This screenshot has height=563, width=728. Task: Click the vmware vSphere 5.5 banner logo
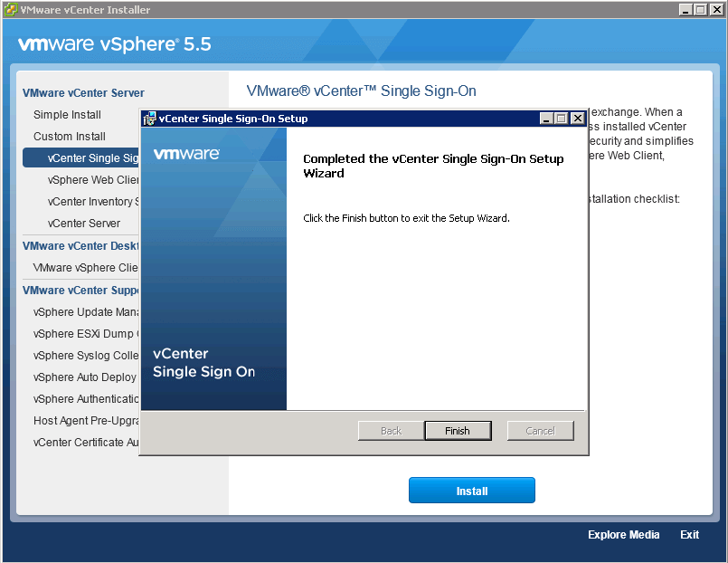114,44
